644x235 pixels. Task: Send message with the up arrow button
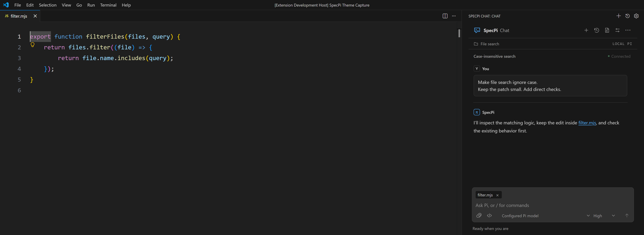point(627,216)
